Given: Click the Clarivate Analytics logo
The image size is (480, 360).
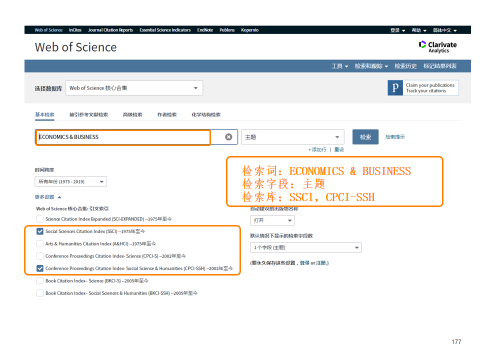Looking at the screenshot, I should (438, 47).
